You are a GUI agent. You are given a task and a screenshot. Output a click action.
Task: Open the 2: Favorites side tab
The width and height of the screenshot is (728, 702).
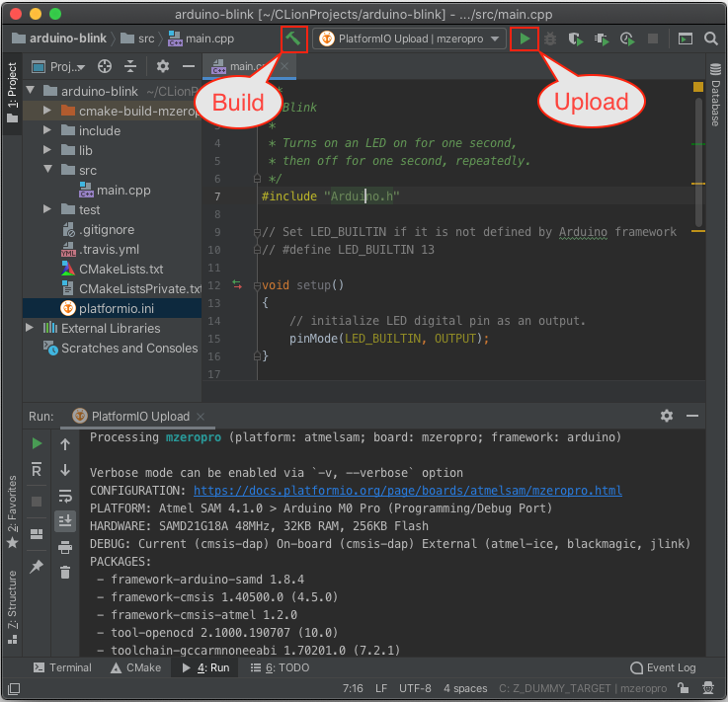pos(12,510)
